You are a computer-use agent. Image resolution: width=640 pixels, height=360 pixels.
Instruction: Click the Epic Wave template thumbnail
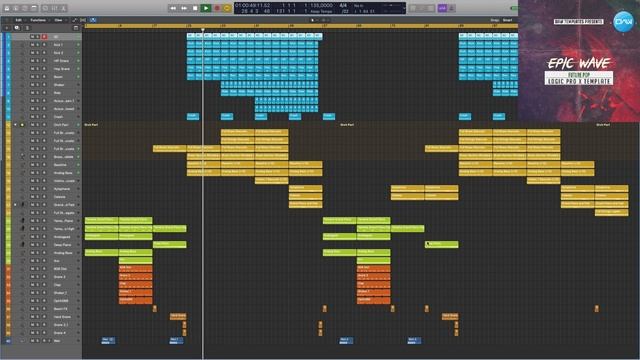579,61
